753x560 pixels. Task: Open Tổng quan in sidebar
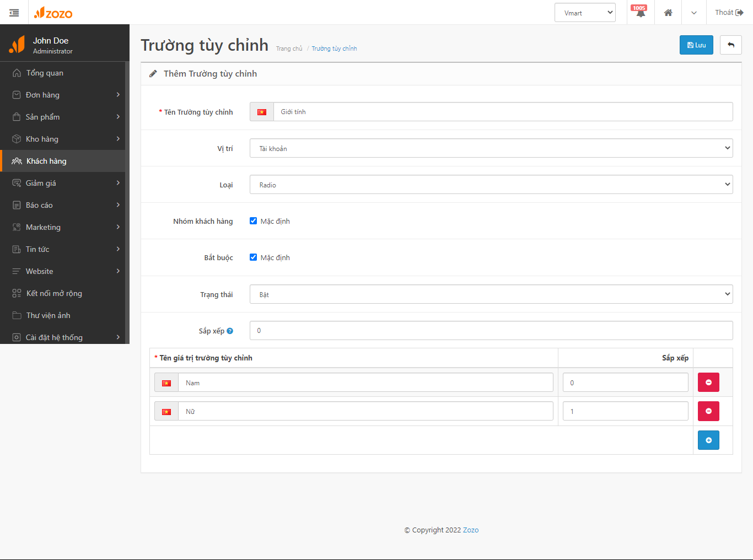(x=63, y=73)
